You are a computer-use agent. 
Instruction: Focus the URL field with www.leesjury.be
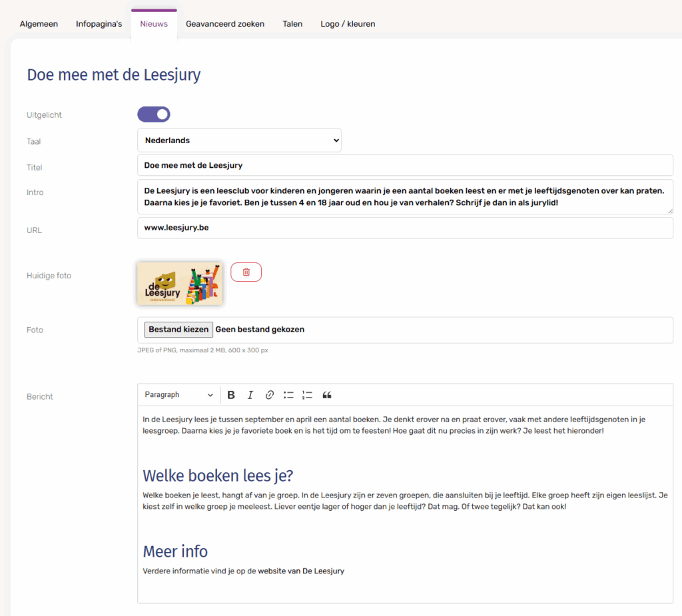click(405, 228)
